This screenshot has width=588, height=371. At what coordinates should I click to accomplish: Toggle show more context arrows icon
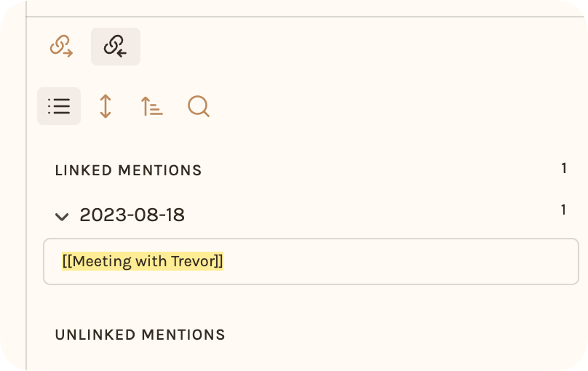(106, 106)
